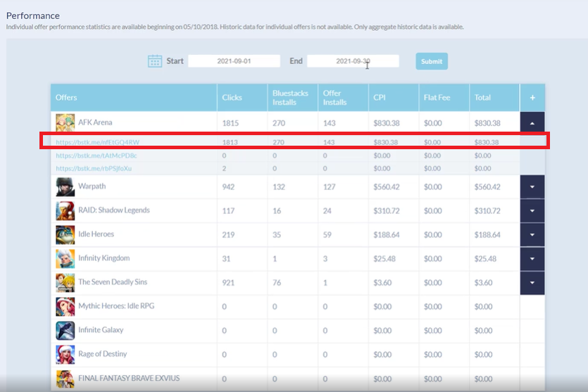The image size is (588, 392).
Task: Click the Idle Heroes game icon
Action: [65, 234]
